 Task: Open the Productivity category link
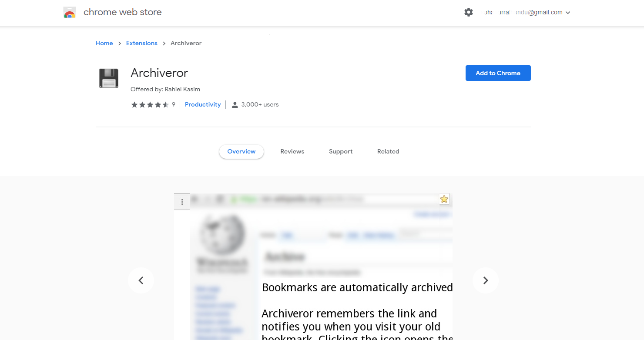(x=203, y=105)
